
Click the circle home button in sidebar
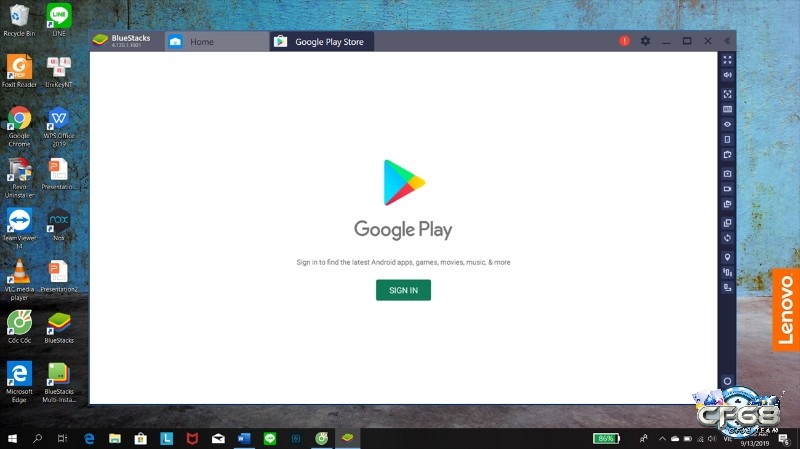[x=727, y=381]
